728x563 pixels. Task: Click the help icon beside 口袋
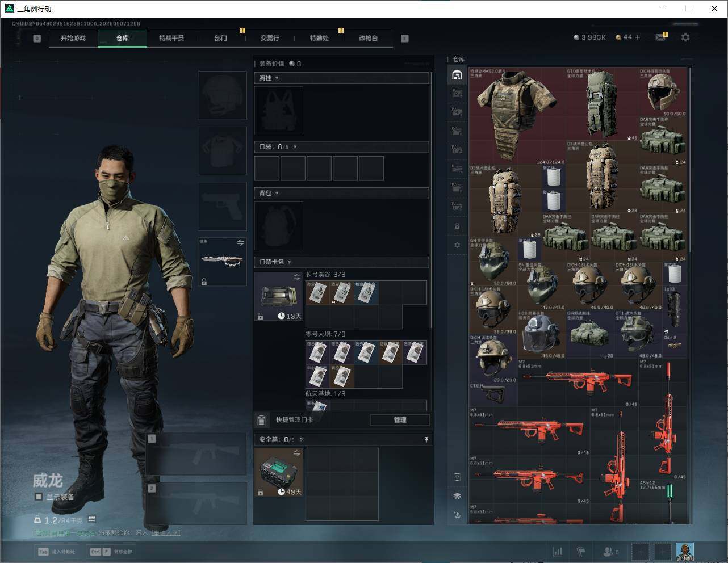[295, 147]
